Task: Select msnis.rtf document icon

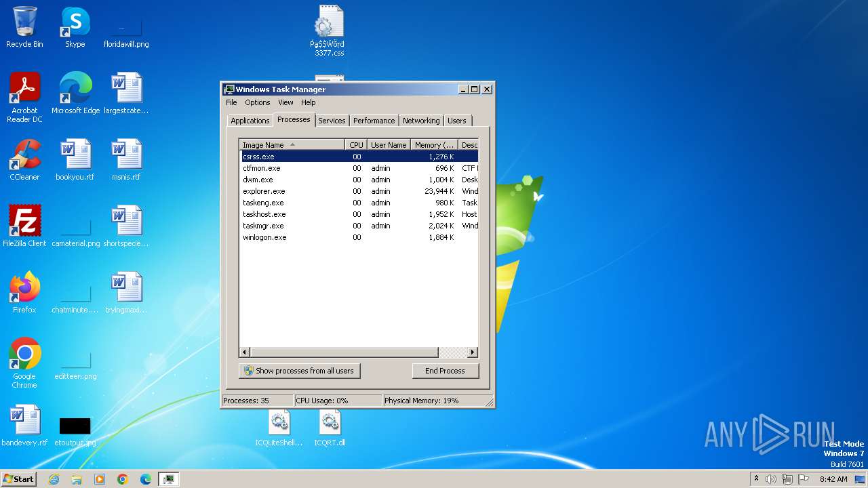Action: 126,160
